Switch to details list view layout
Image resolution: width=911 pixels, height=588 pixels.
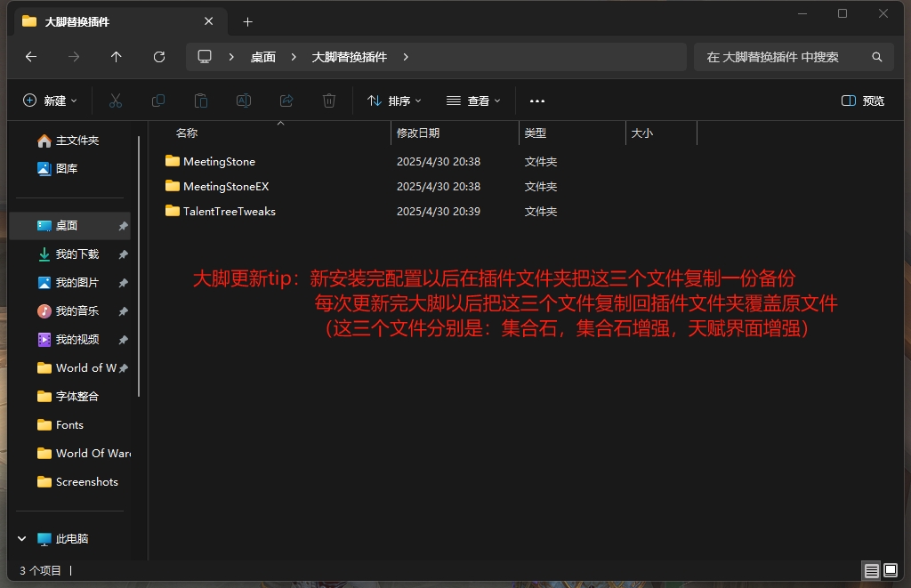click(871, 570)
